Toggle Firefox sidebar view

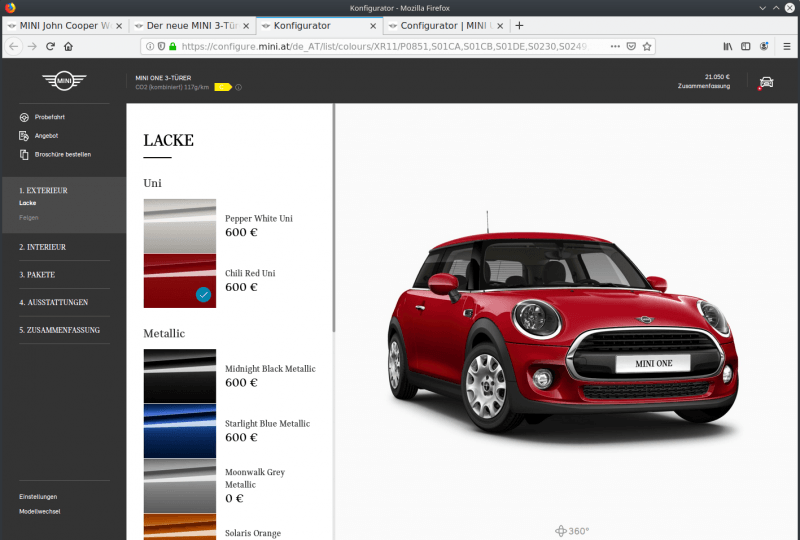click(745, 46)
